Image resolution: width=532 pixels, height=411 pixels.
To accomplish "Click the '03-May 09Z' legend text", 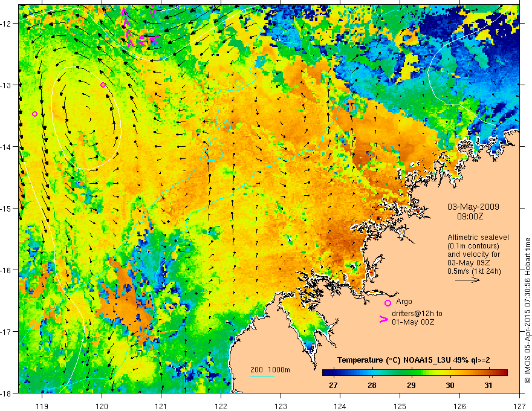I will [469, 263].
